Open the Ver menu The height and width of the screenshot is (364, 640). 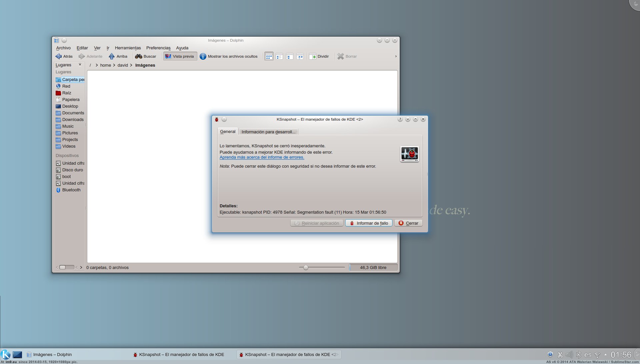[x=97, y=48]
